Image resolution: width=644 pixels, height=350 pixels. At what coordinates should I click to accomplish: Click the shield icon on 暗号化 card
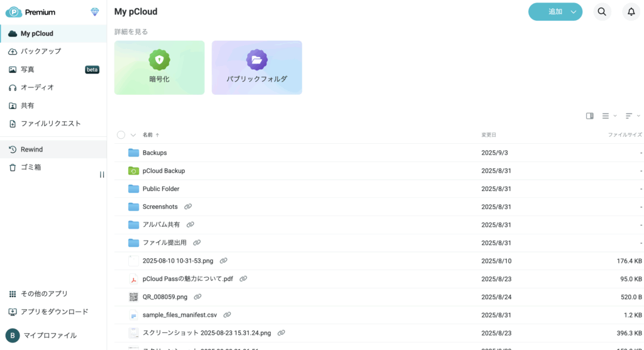click(x=159, y=60)
